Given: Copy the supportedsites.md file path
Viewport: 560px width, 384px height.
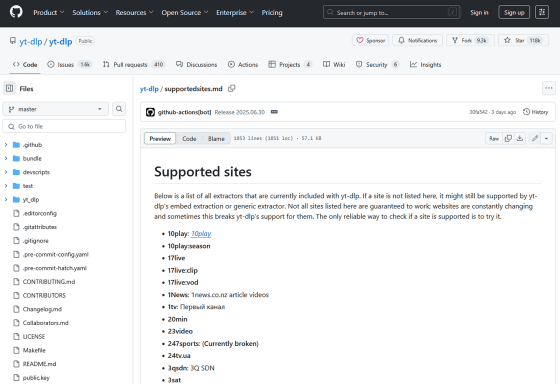Looking at the screenshot, I should (x=232, y=88).
